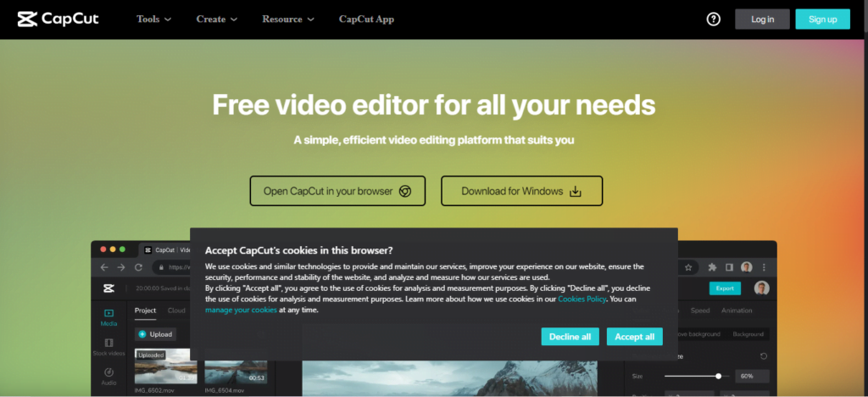Switch to Project tab in preview
The height and width of the screenshot is (397, 868).
(x=146, y=310)
